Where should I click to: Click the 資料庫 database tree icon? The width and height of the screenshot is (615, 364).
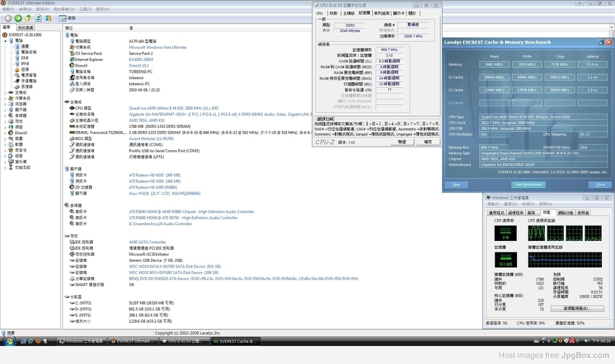[x=11, y=162]
